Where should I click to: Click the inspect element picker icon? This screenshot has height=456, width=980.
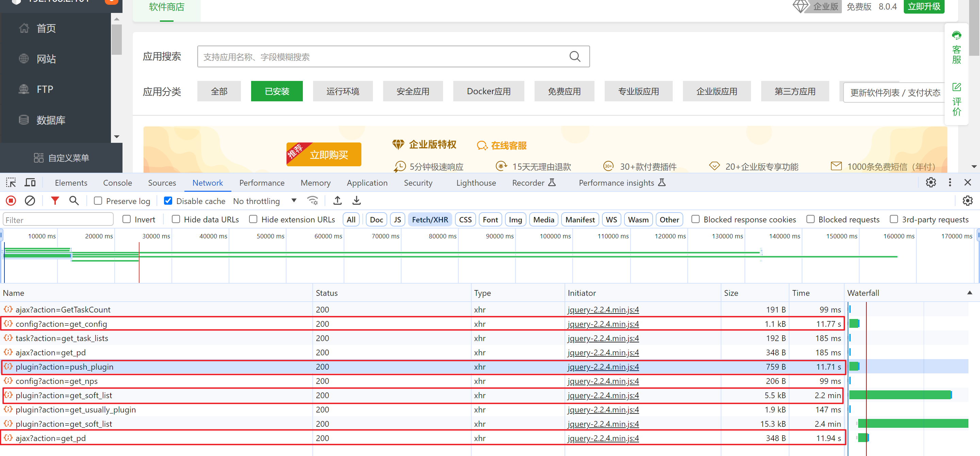[x=11, y=183]
